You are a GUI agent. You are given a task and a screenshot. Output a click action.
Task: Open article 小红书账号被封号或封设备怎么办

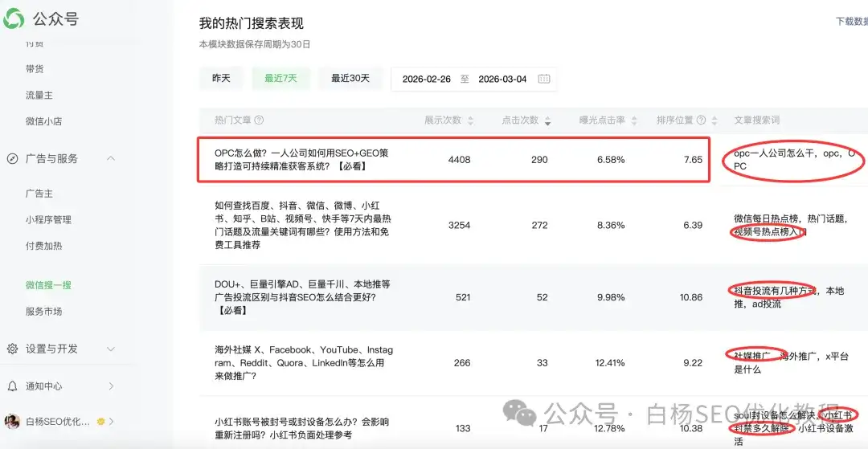(x=301, y=428)
